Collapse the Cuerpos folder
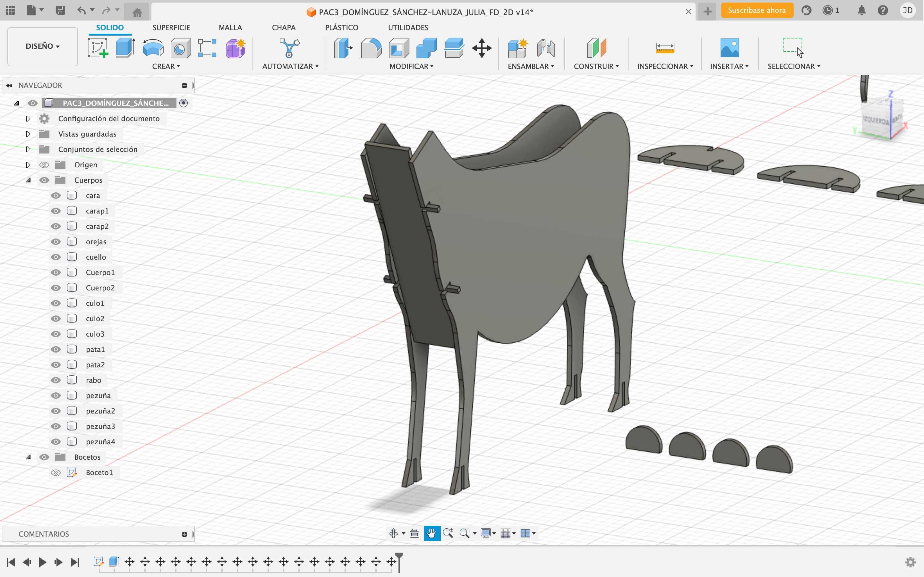Viewport: 924px width, 577px height. [x=28, y=180]
